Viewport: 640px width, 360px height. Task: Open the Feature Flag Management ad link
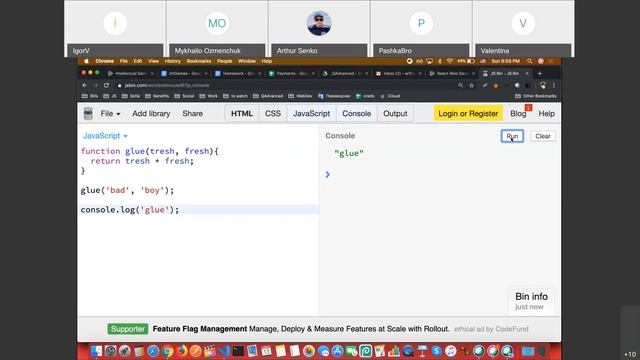coord(301,329)
